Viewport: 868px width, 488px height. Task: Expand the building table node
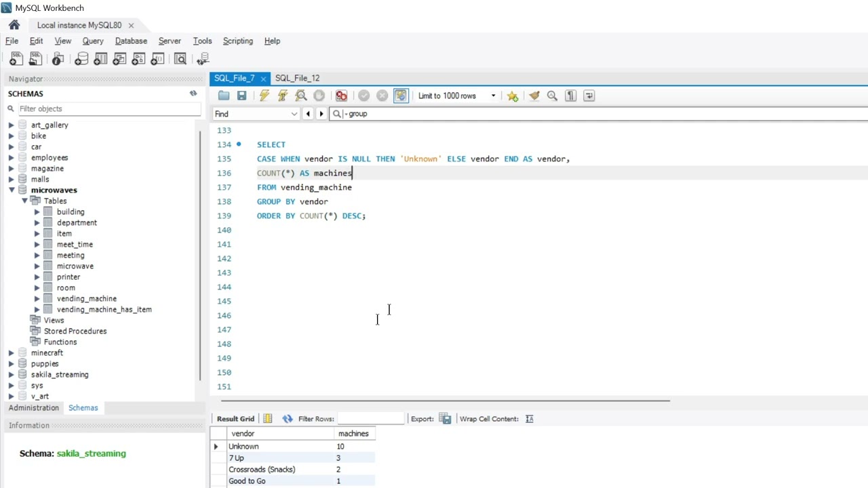[x=37, y=211]
